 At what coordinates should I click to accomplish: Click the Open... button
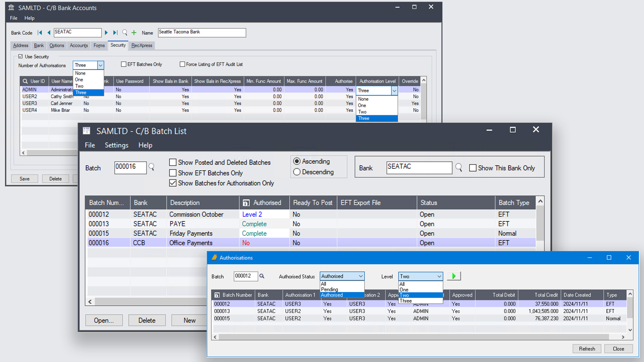pos(104,320)
